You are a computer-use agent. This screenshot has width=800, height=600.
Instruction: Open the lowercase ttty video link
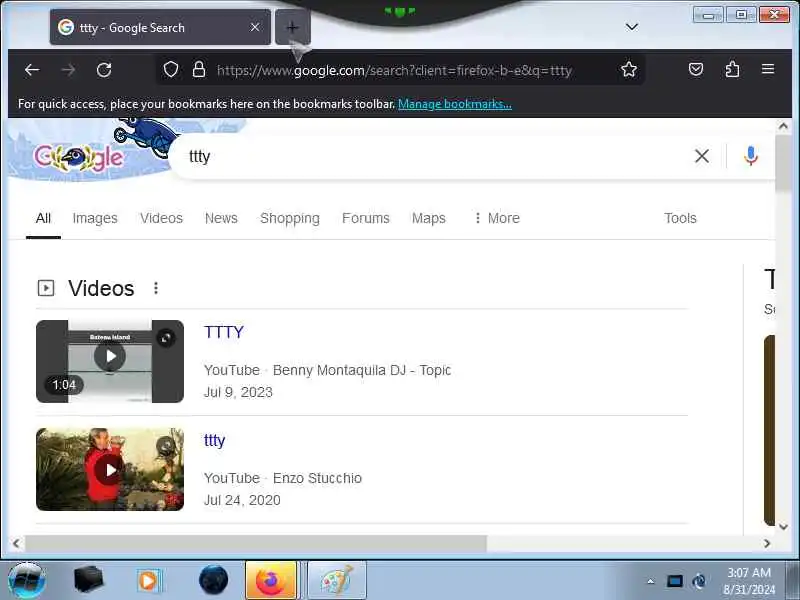point(214,440)
